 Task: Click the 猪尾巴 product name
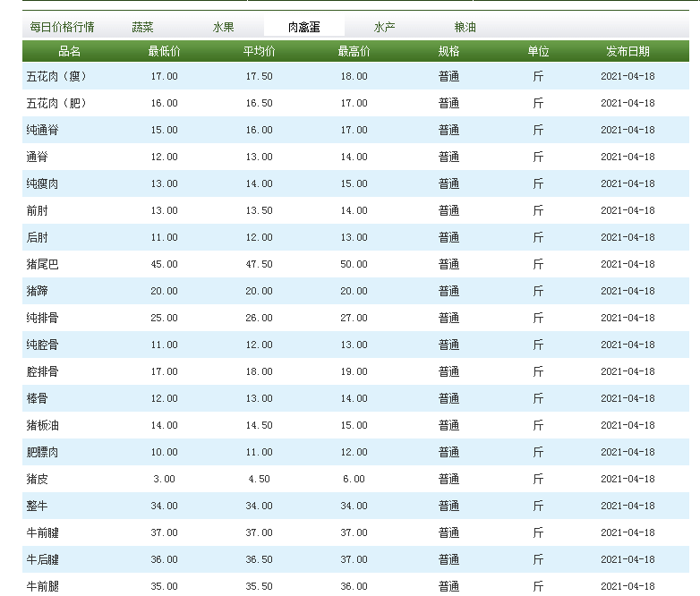pos(42,264)
